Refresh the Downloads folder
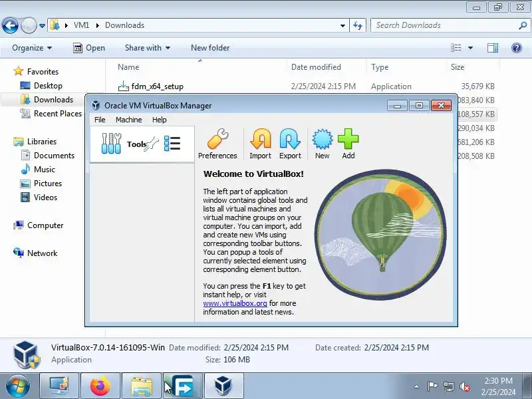The height and width of the screenshot is (399, 532). coord(358,25)
